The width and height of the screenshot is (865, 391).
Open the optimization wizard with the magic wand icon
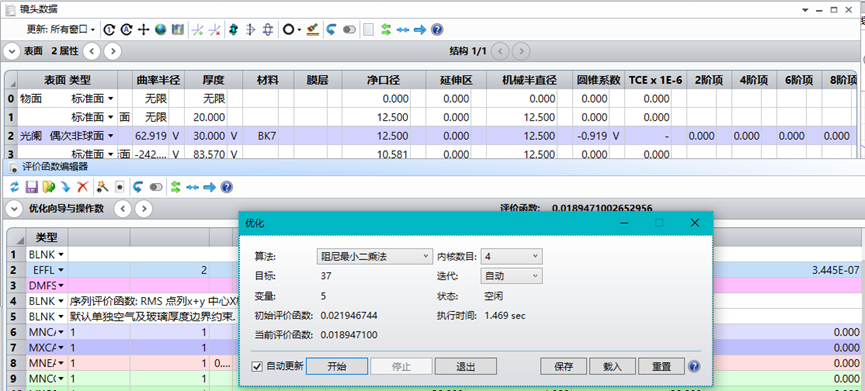102,188
